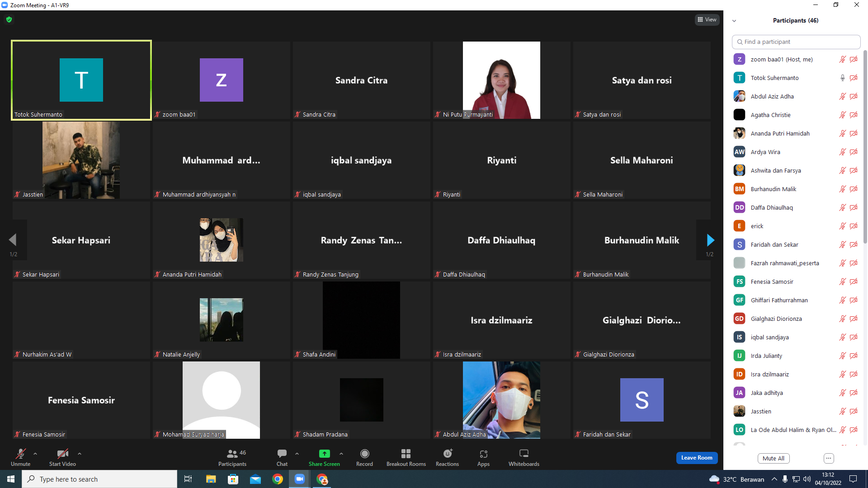Open Whiteboards
Screen dimensions: 868x488
point(524,457)
